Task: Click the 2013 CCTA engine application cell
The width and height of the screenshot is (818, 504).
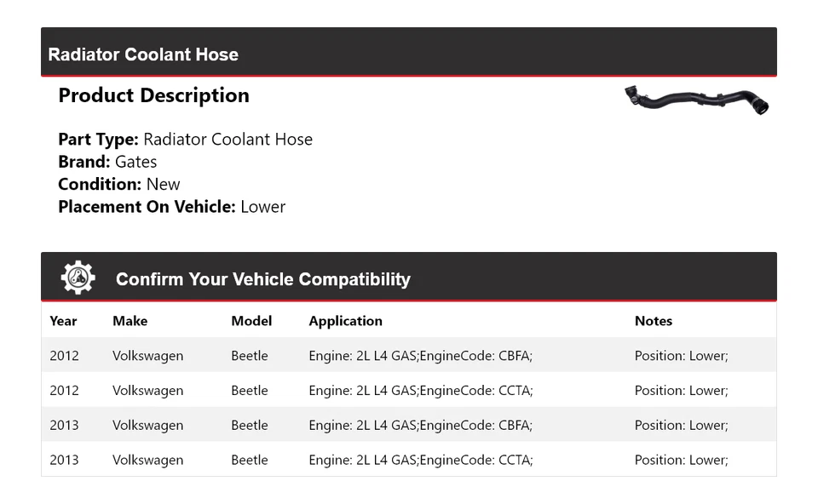Action: click(x=420, y=461)
